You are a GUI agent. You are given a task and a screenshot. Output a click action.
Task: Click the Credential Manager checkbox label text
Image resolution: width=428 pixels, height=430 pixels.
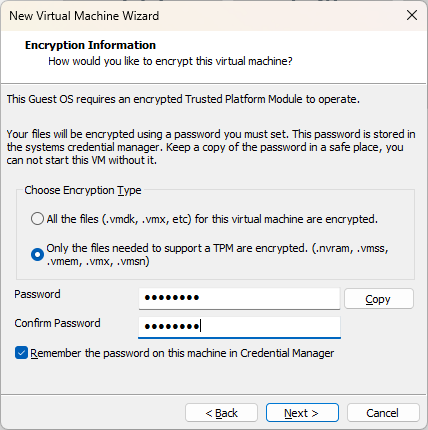[182, 353]
